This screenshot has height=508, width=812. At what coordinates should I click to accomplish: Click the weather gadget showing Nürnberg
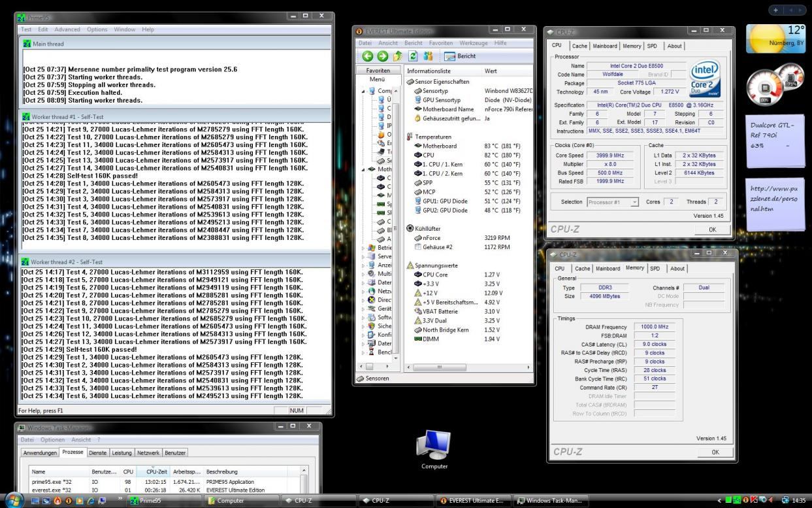pyautogui.click(x=775, y=40)
